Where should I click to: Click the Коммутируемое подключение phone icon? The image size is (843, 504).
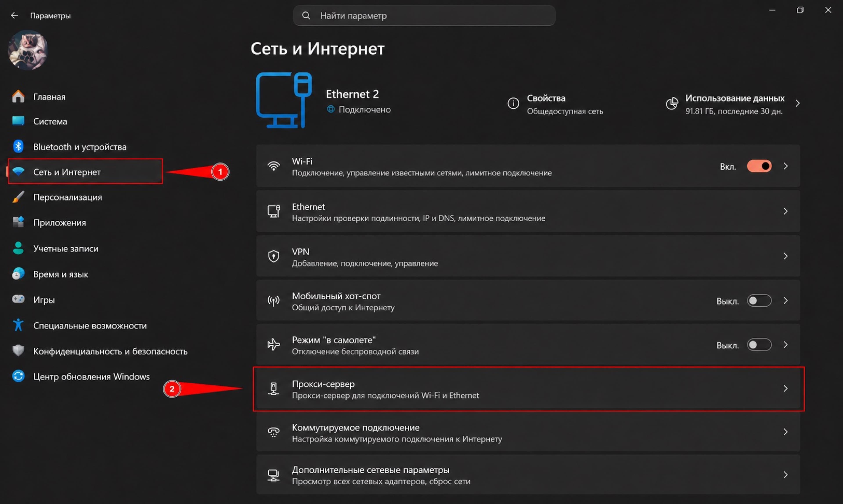coord(274,432)
